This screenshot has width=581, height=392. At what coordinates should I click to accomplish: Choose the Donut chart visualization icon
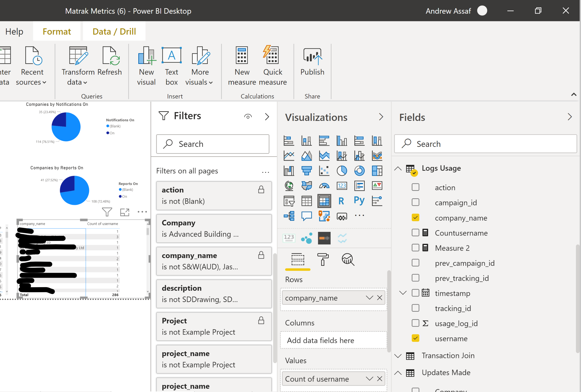pyautogui.click(x=359, y=171)
